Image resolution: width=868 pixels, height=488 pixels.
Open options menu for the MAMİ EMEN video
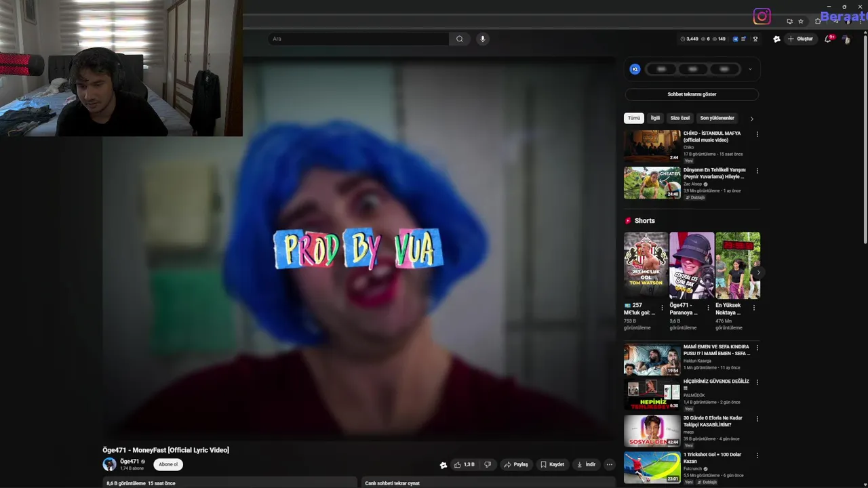(757, 348)
